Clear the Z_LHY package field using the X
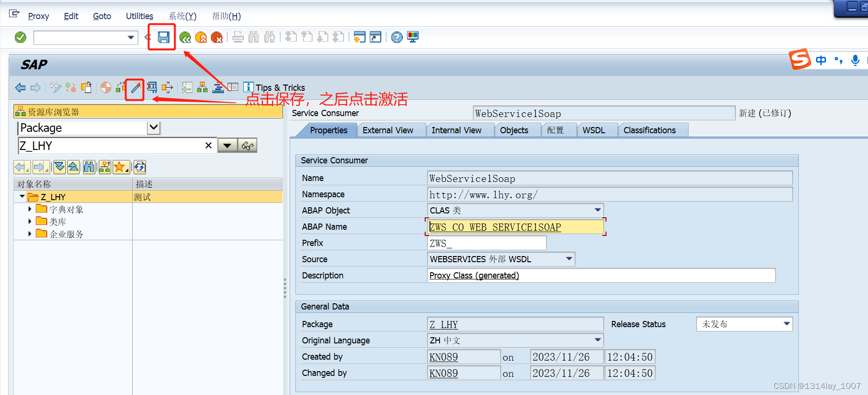 pos(209,146)
